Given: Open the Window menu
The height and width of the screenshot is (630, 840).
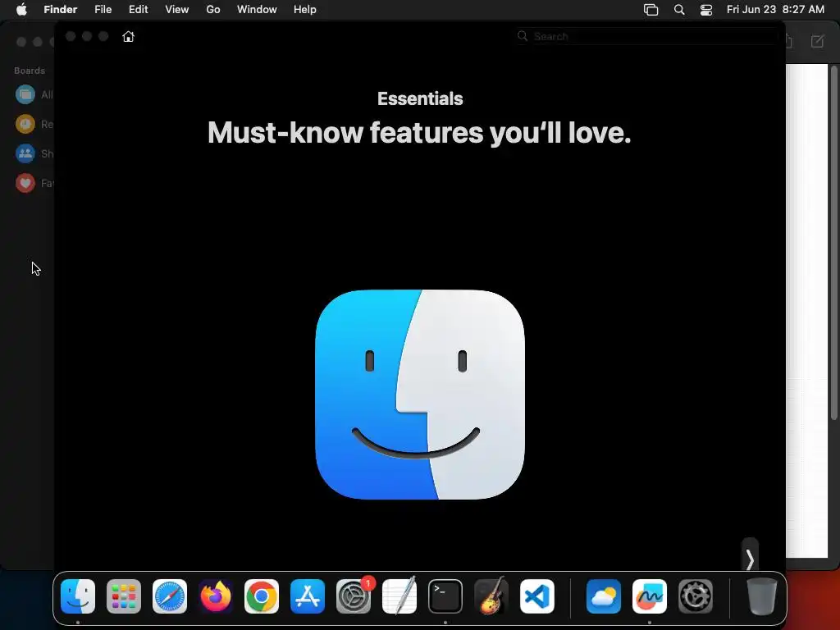Looking at the screenshot, I should pyautogui.click(x=257, y=10).
